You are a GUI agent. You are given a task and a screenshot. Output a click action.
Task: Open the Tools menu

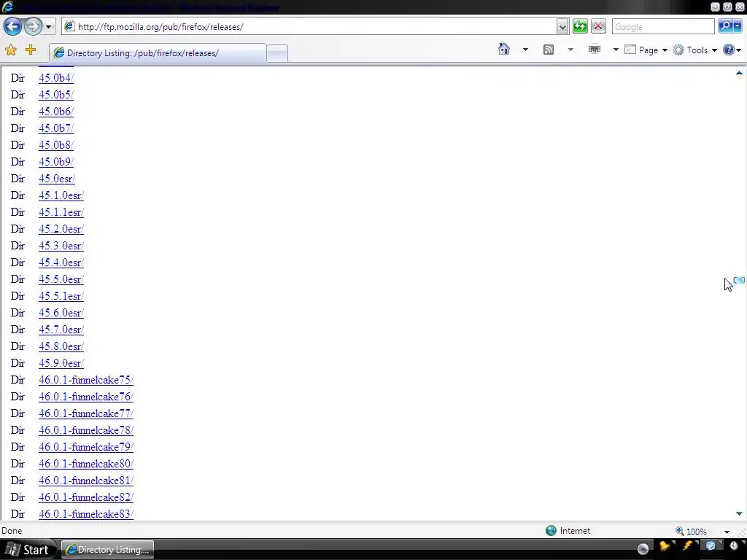point(694,50)
